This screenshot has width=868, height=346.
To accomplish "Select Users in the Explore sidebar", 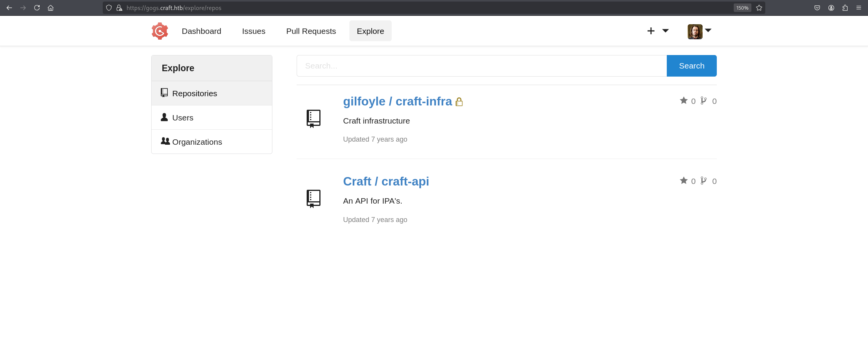I will (x=183, y=118).
